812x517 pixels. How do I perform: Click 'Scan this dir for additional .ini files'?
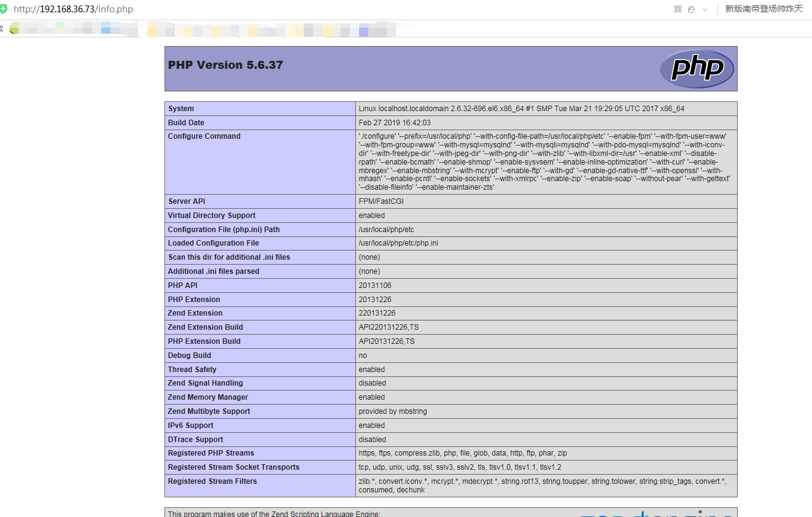[x=229, y=257]
